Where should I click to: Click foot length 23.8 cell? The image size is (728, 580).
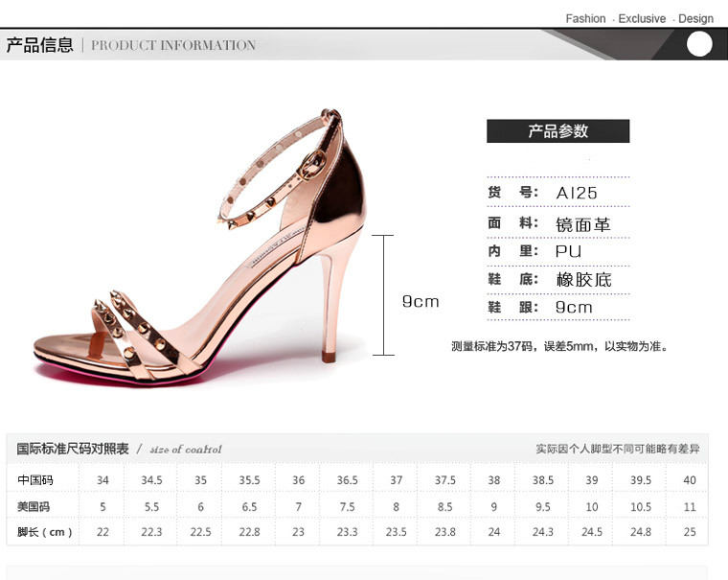click(x=445, y=532)
